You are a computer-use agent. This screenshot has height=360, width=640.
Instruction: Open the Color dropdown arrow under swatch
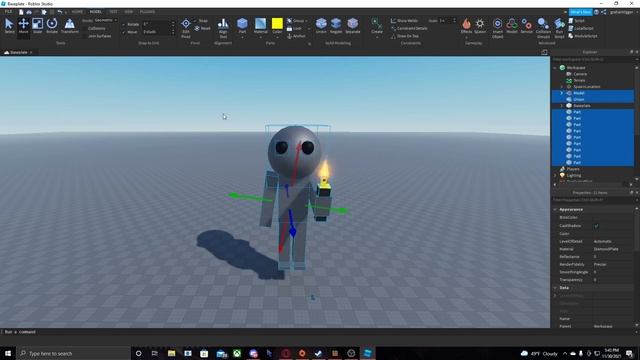(277, 38)
